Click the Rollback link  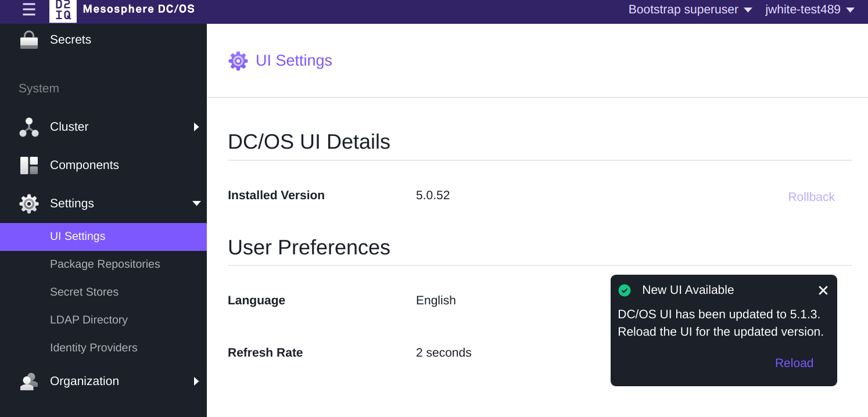[811, 197]
